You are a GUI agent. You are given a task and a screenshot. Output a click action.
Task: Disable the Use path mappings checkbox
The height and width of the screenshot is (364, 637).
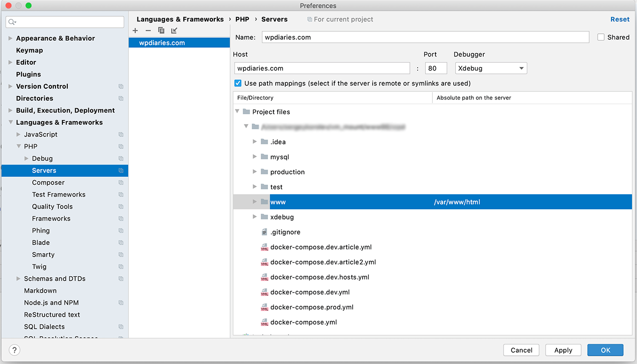(238, 83)
